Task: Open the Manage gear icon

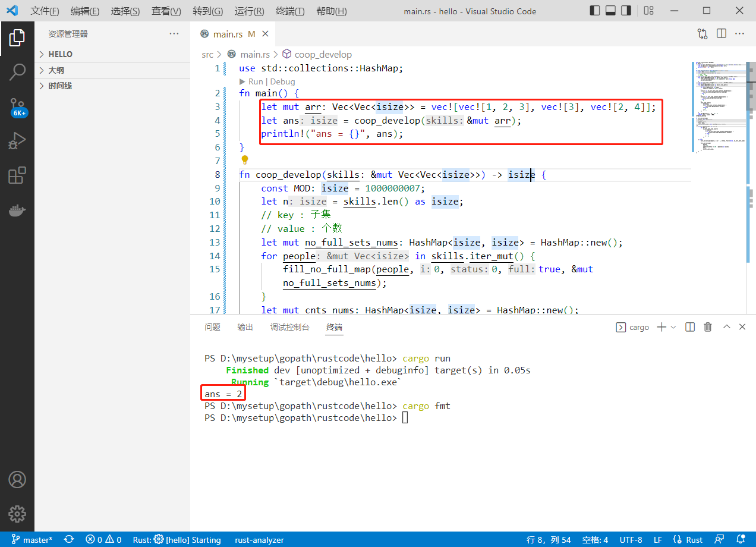Action: click(x=17, y=514)
